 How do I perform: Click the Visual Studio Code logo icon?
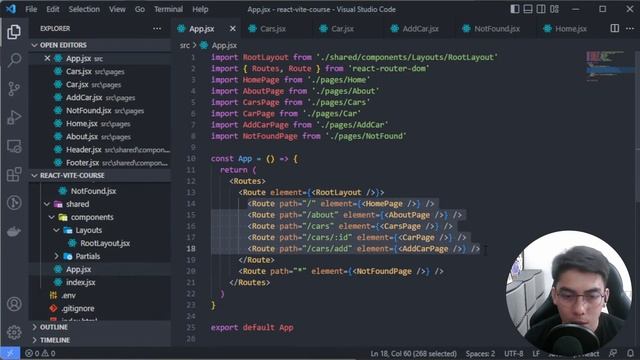tap(11, 9)
